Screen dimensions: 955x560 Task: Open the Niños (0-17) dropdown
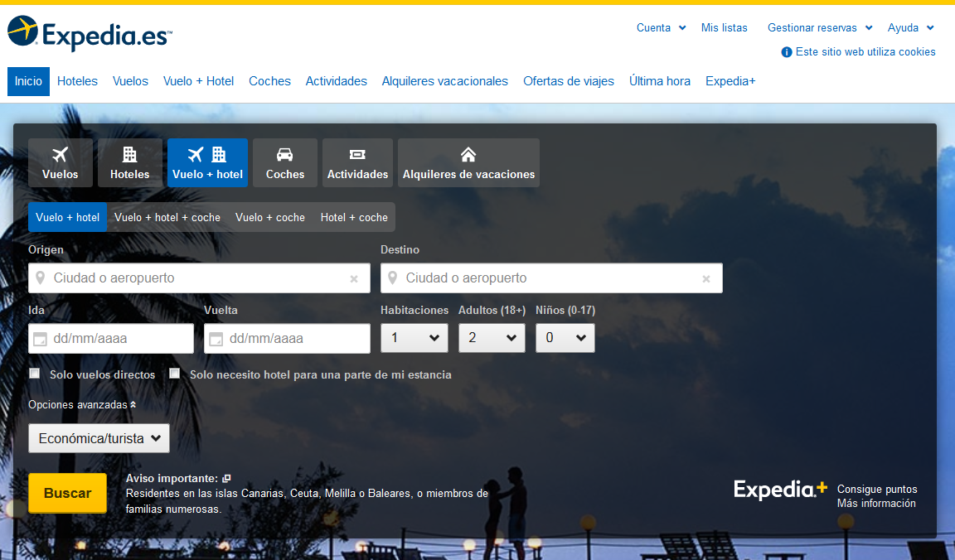(x=565, y=338)
